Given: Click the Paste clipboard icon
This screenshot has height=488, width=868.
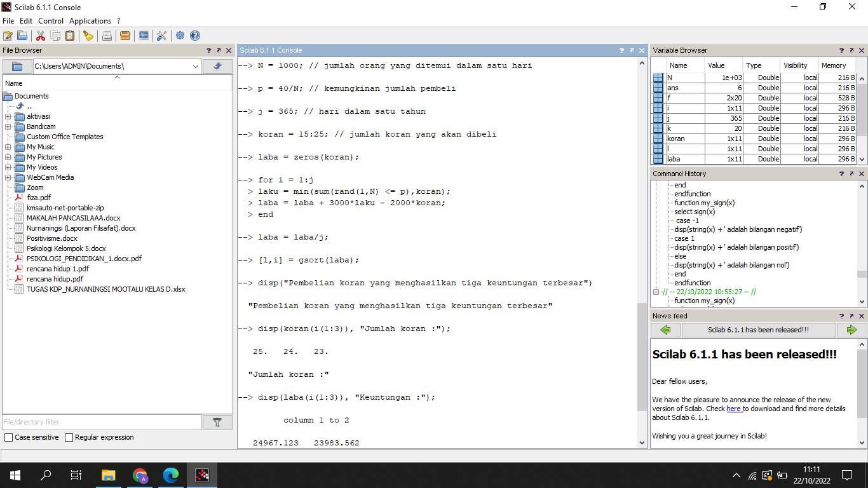Looking at the screenshot, I should point(70,36).
